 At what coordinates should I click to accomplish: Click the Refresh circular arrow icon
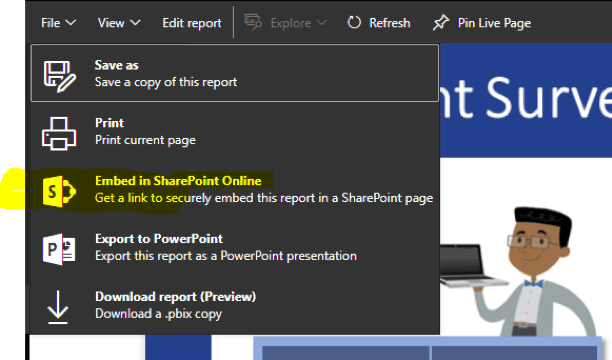click(x=354, y=23)
